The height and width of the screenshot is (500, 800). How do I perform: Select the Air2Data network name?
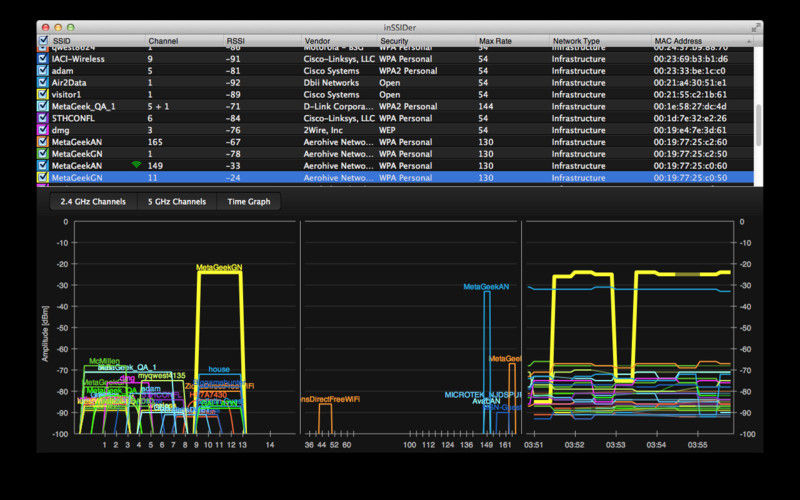pos(69,83)
